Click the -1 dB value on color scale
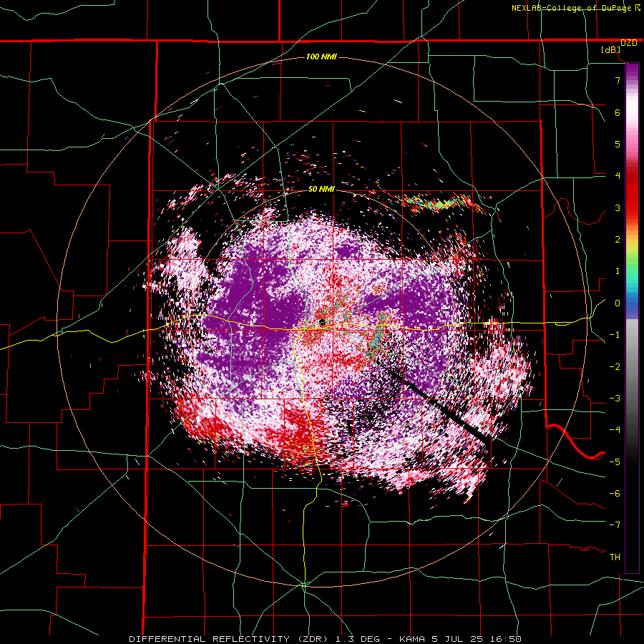The height and width of the screenshot is (644, 644). pyautogui.click(x=615, y=335)
